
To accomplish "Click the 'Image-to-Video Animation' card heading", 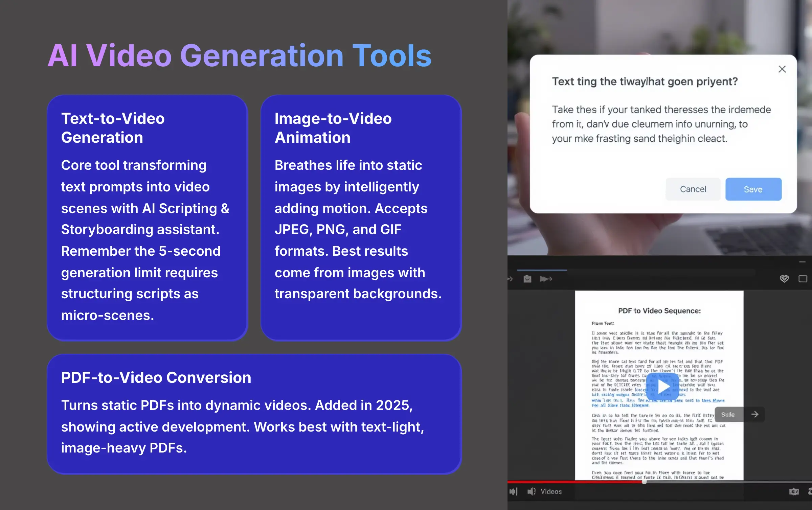I will click(x=333, y=128).
